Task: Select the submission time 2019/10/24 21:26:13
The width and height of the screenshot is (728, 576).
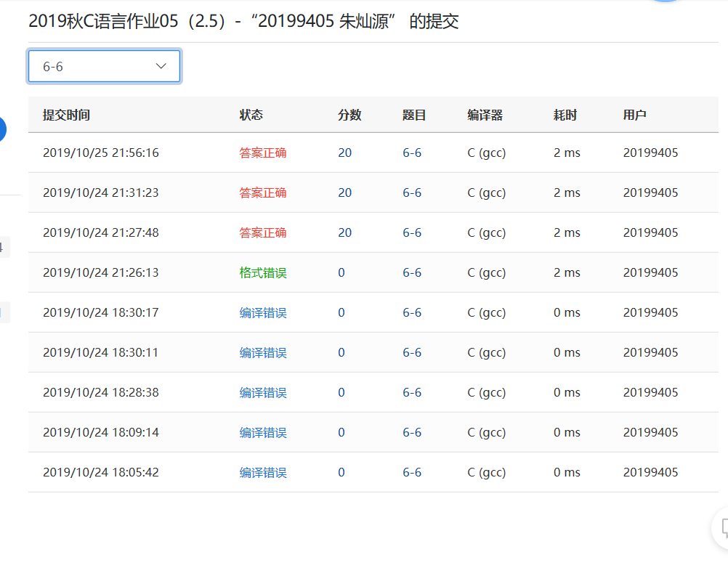Action: [x=100, y=272]
